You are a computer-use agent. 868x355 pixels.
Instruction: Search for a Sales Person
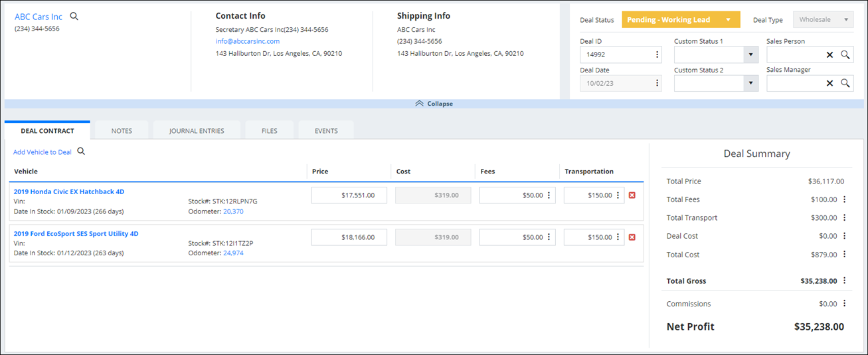pyautogui.click(x=845, y=55)
